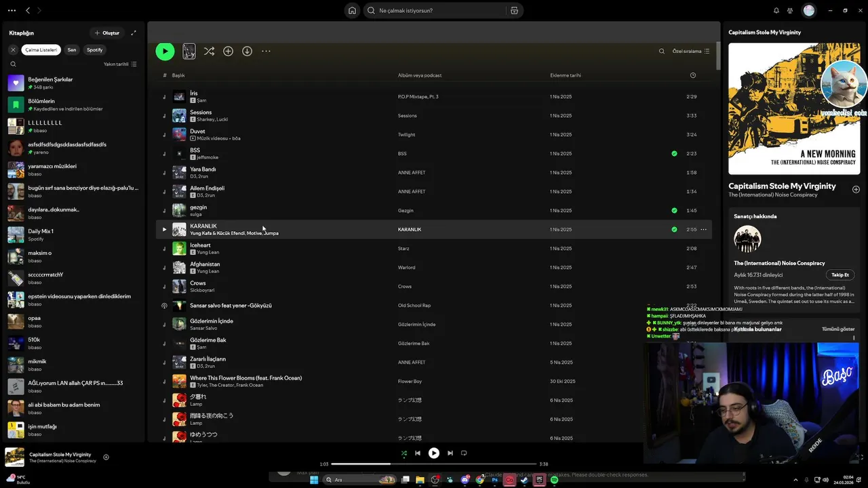Open ANNE AFFET album of Yara Bandı

coord(412,172)
